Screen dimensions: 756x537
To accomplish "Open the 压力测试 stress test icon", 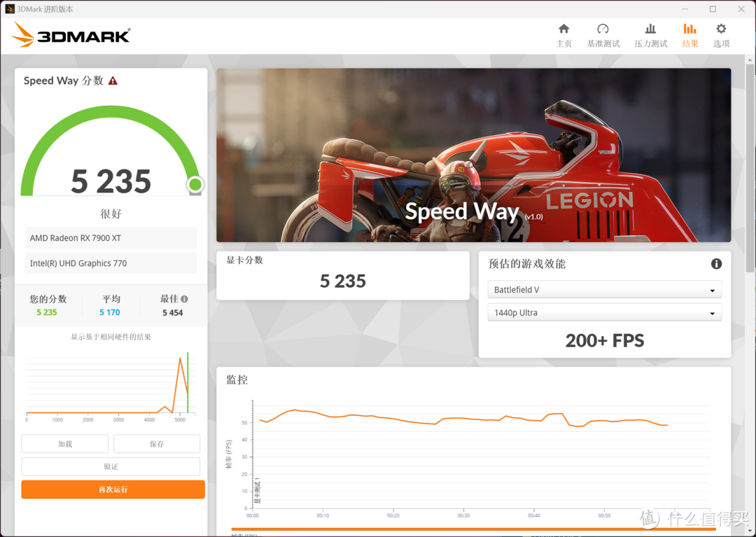I will [650, 35].
